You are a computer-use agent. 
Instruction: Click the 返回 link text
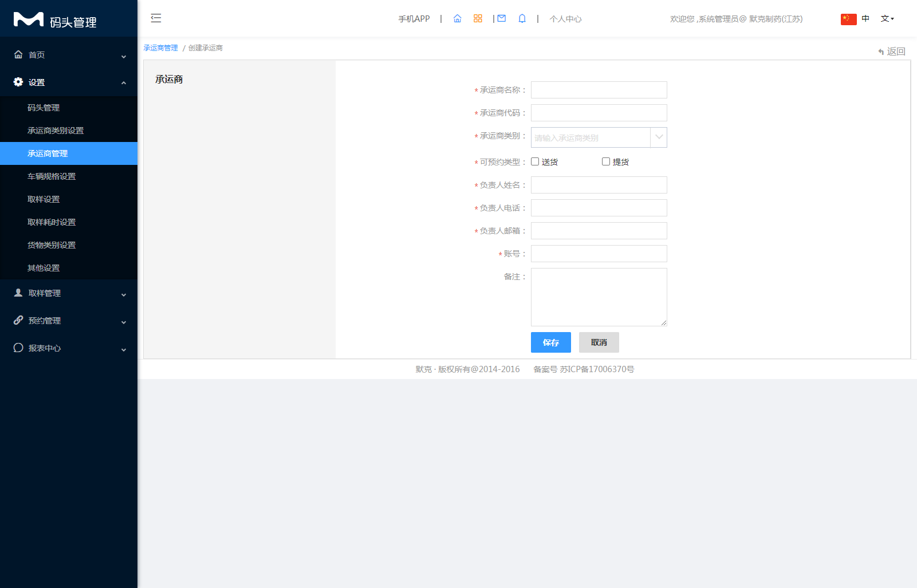click(896, 52)
